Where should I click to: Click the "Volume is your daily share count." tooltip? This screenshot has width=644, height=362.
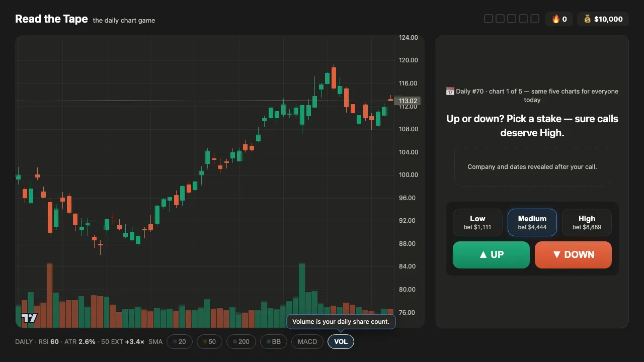coord(341,322)
